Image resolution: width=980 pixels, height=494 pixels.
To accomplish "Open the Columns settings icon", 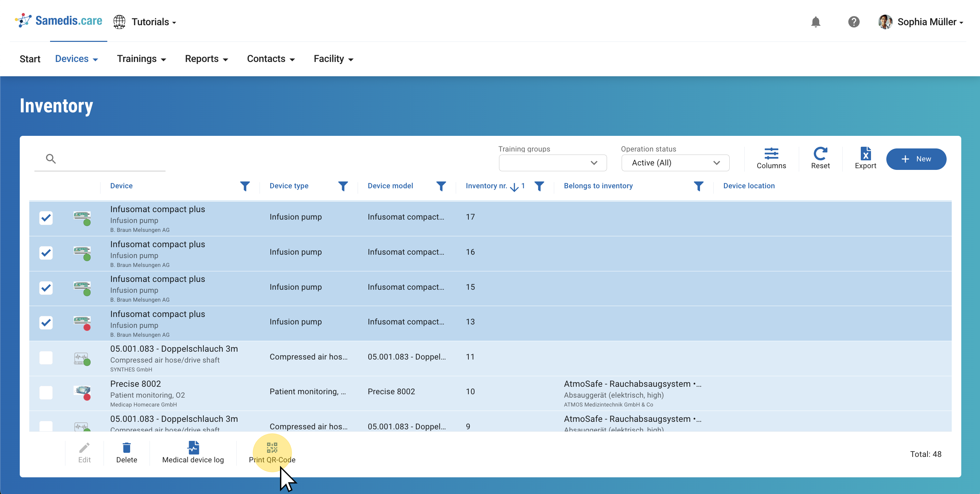I will point(771,154).
